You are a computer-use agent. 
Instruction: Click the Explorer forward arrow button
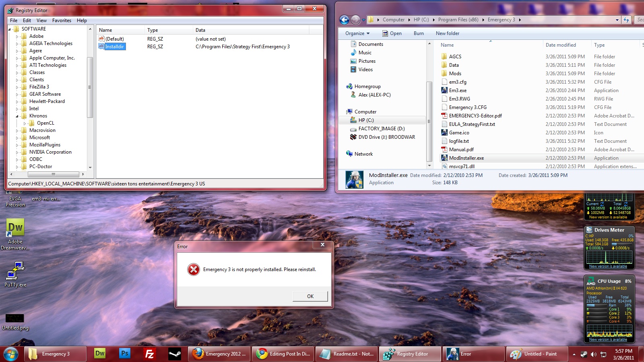coord(355,20)
